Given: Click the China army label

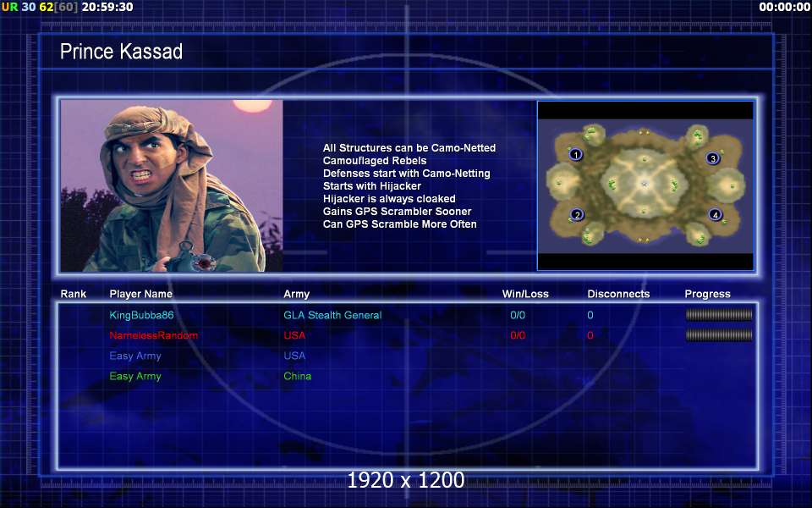Looking at the screenshot, I should click(297, 376).
